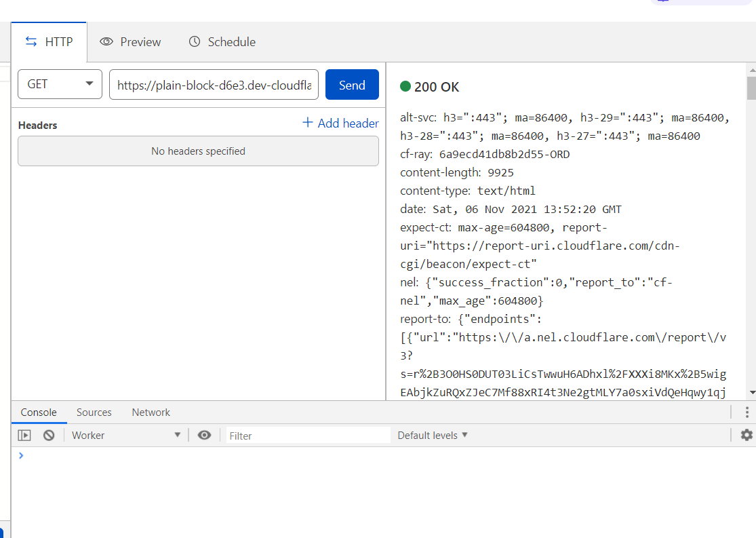Click the Schedule clock icon
756x538 pixels.
coord(195,41)
